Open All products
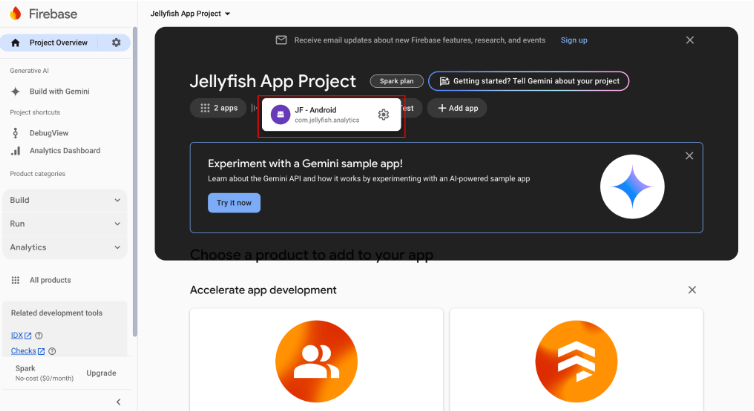Screen dimensions: 754x411 click(x=50, y=280)
